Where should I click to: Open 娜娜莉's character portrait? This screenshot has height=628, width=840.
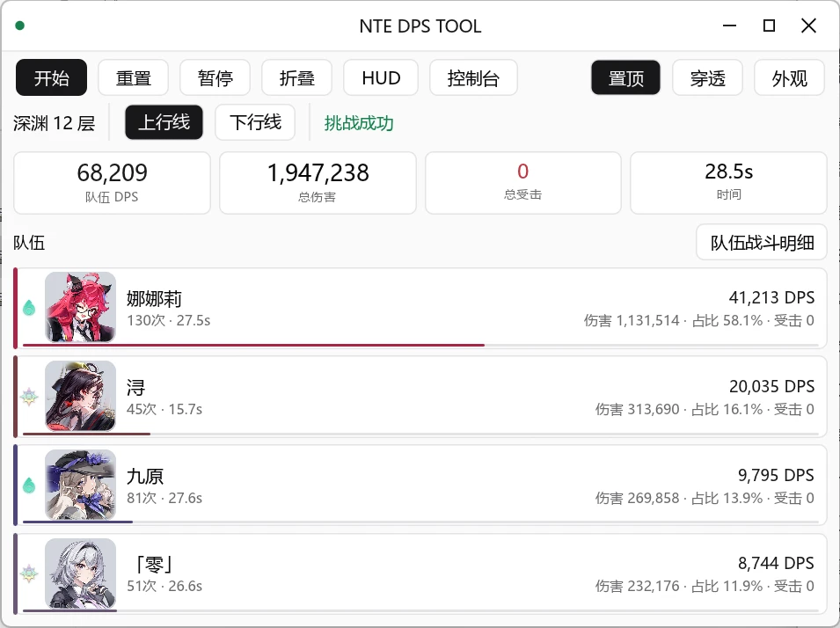(x=80, y=307)
